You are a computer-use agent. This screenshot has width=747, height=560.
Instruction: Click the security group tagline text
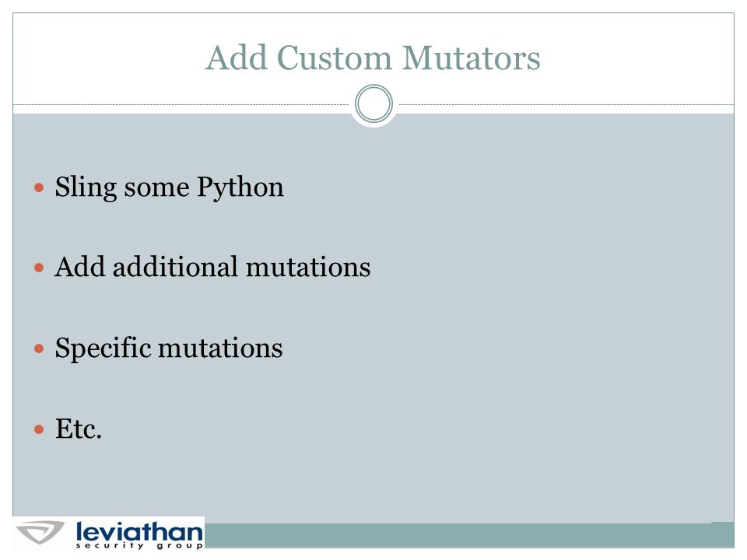(139, 546)
